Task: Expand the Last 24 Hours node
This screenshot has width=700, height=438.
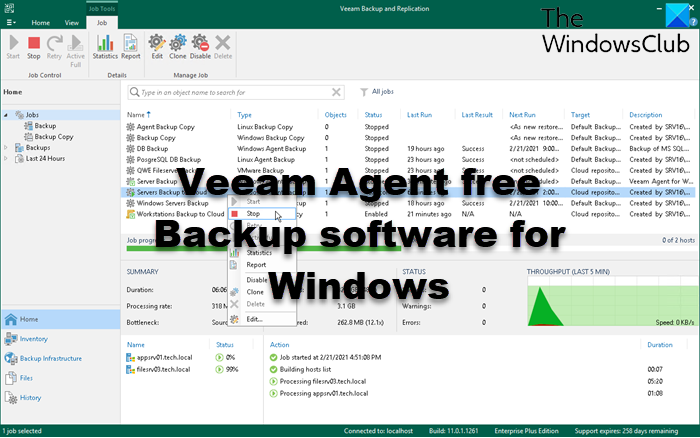Action: point(6,159)
